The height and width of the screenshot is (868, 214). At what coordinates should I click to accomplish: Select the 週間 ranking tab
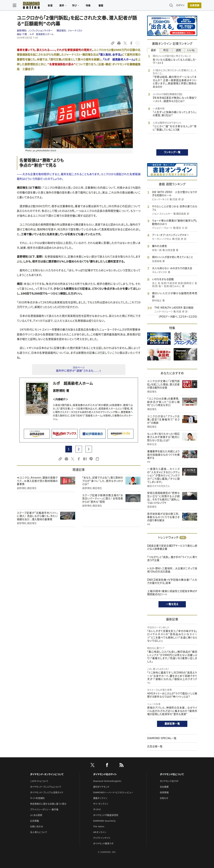tap(178, 50)
